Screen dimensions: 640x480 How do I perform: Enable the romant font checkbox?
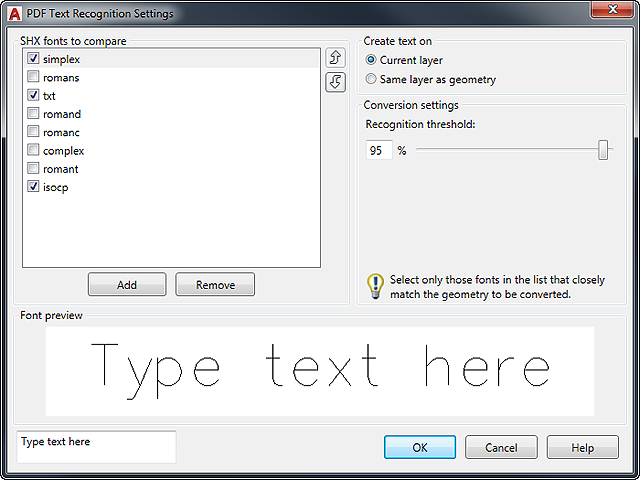33,168
